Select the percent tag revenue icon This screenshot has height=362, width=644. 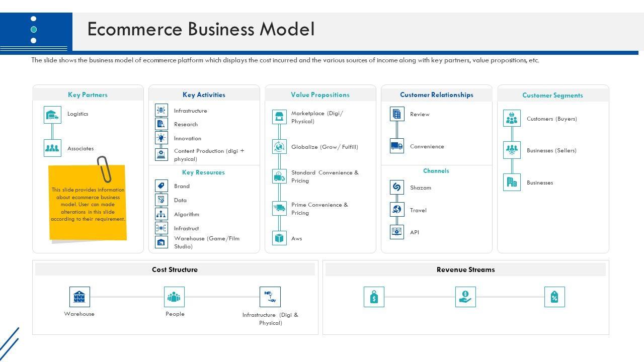point(554,297)
